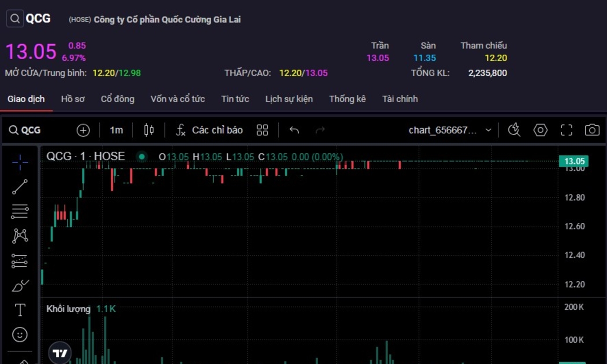Image resolution: width=607 pixels, height=364 pixels.
Task: Select the crosshair cursor tool
Action: tap(20, 162)
